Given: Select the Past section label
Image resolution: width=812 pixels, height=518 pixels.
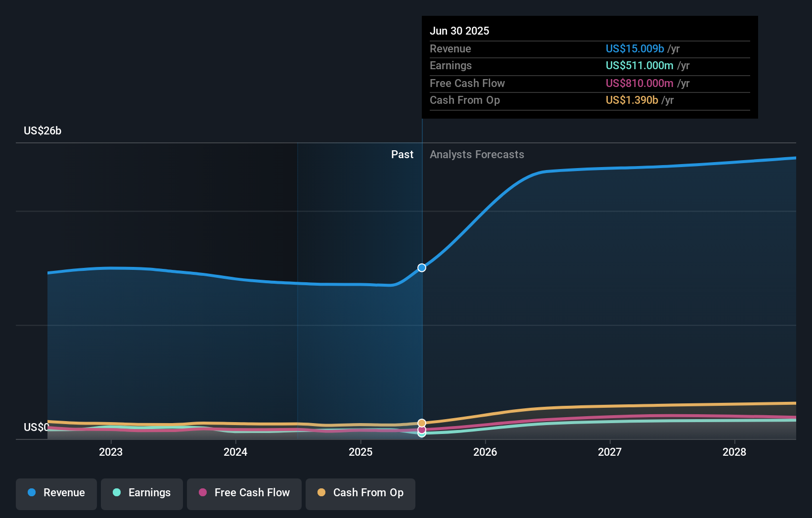Looking at the screenshot, I should (x=402, y=154).
